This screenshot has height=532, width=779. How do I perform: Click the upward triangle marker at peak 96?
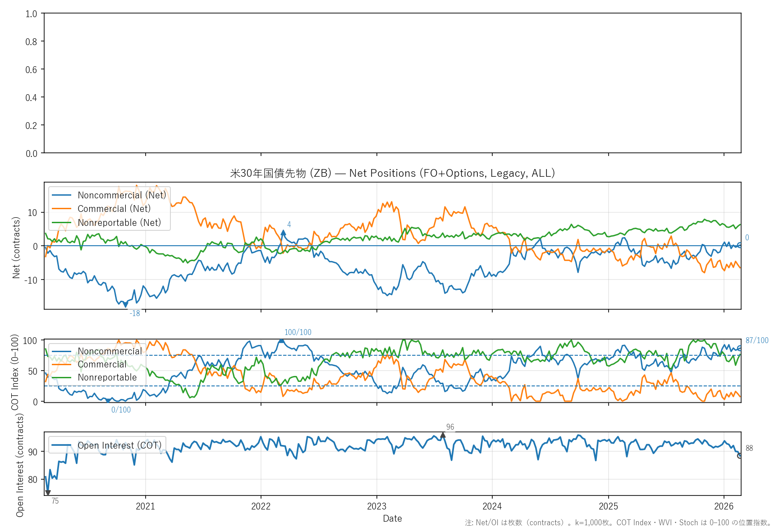pos(443,435)
